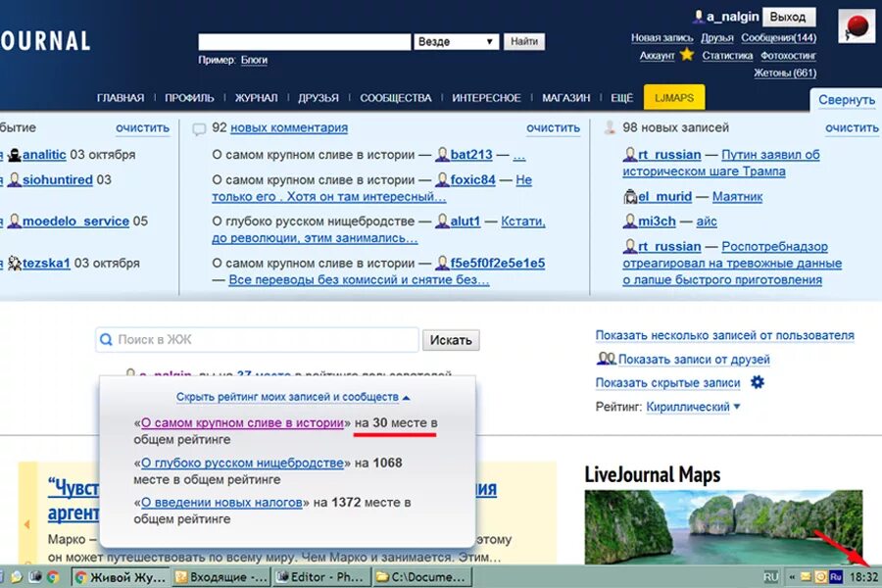The height and width of the screenshot is (588, 882).
Task: Click the LiveJournal Maps island photo
Action: (x=723, y=526)
